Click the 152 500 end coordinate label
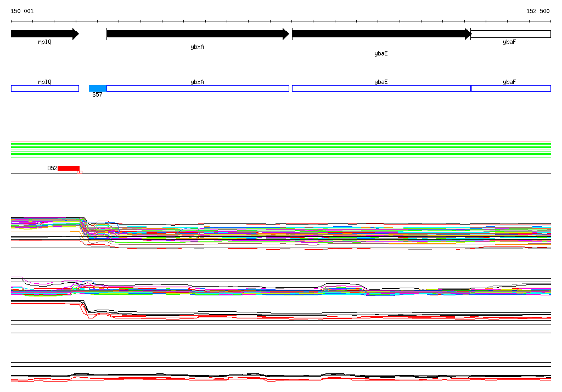This screenshot has height=392, width=562. [538, 11]
